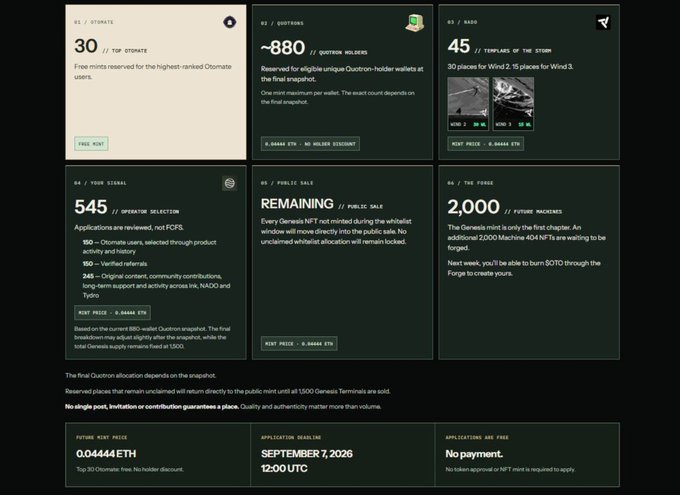Open the Wind 2 thumbnail image
Screen dimensions: 680x495
pos(468,104)
